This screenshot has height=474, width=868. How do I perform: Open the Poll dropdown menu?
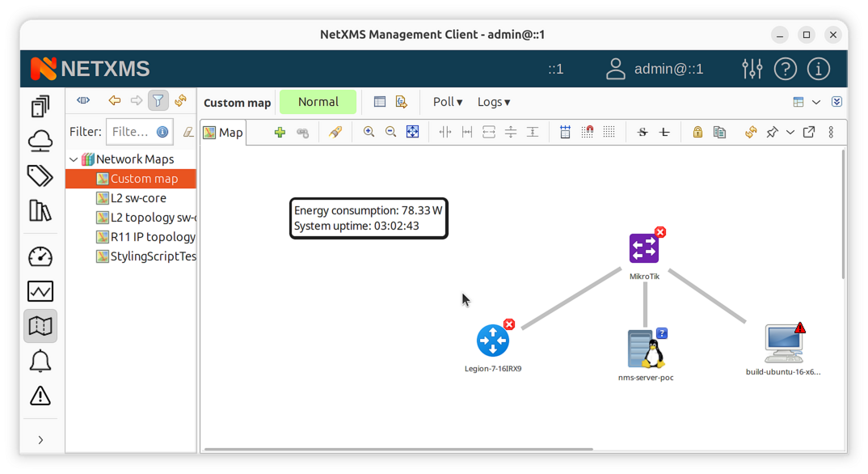tap(448, 102)
